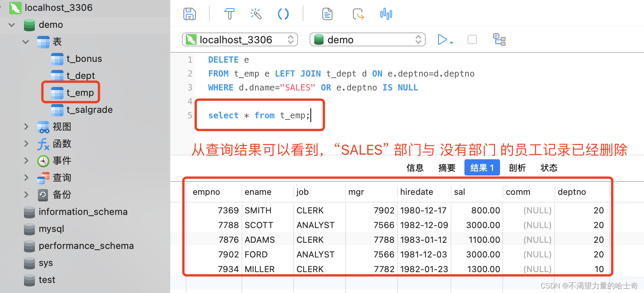This screenshot has width=644, height=293.
Task: Switch to the 信息 tab
Action: click(x=415, y=168)
